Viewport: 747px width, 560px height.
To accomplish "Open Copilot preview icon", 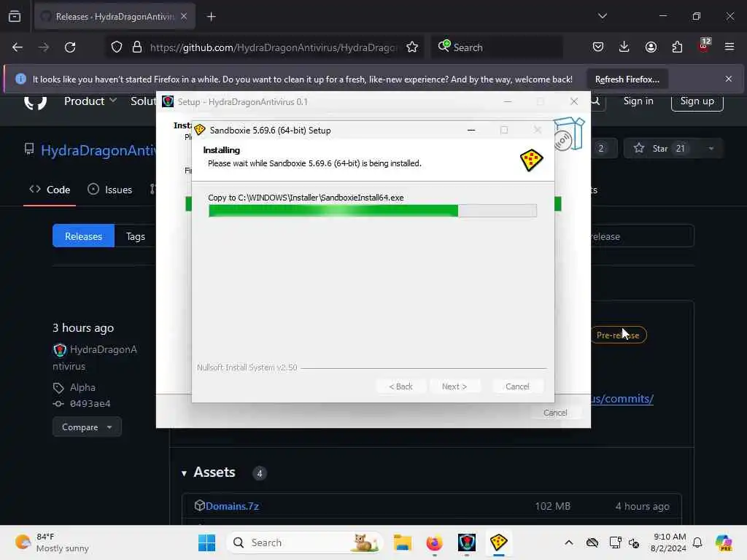I will pyautogui.click(x=723, y=542).
